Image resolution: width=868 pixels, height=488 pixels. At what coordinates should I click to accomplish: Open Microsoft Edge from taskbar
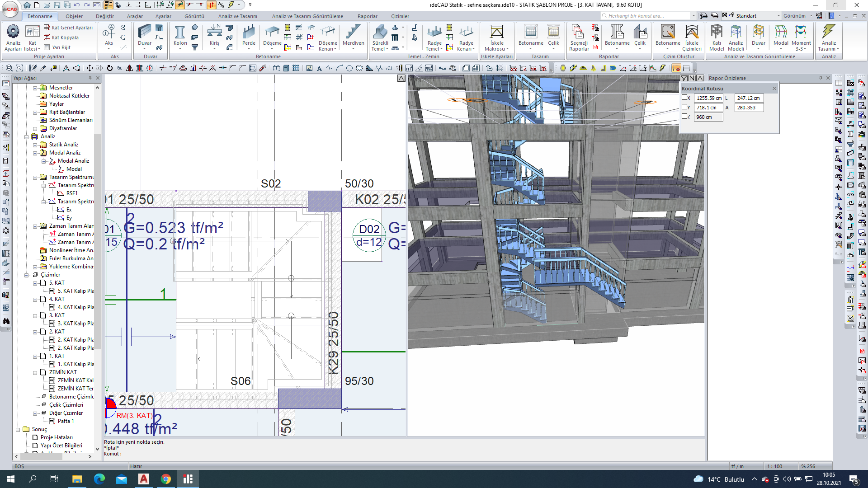[x=99, y=479]
